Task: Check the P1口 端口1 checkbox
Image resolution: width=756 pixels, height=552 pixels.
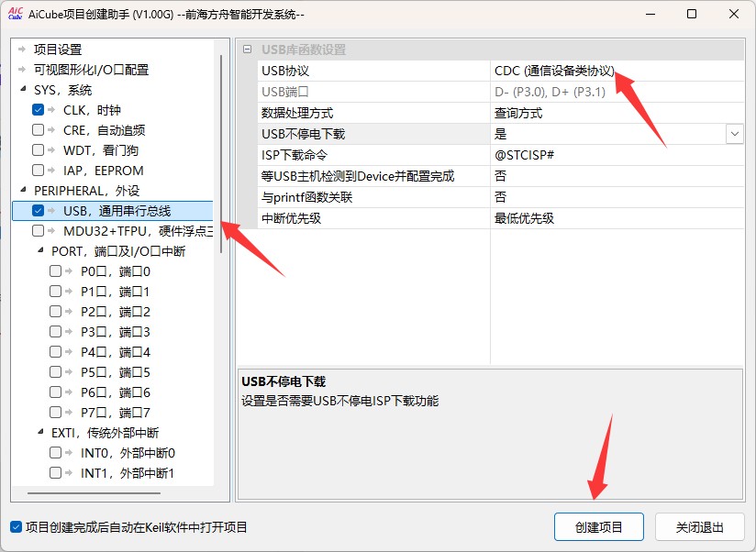Action: 55,292
